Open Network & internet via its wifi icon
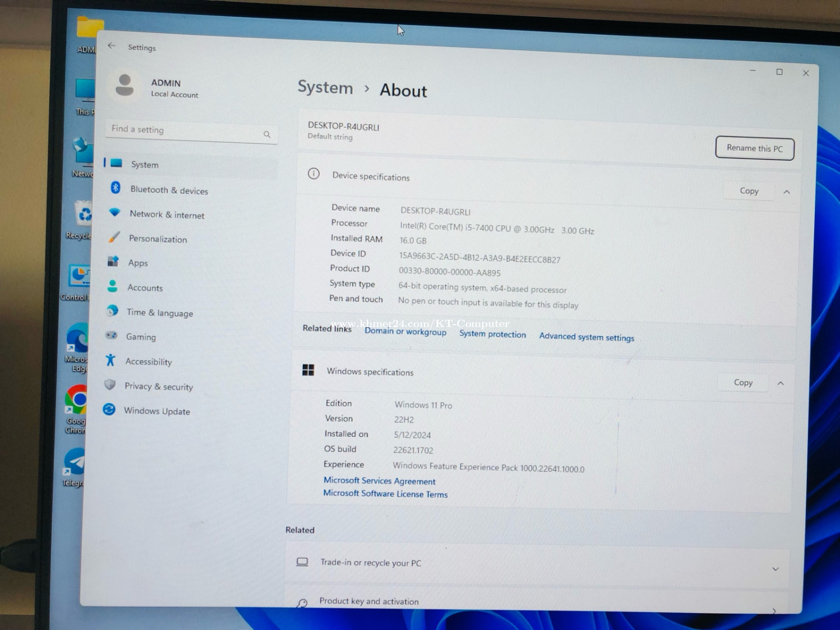Screen dimensions: 840x630 click(x=115, y=213)
